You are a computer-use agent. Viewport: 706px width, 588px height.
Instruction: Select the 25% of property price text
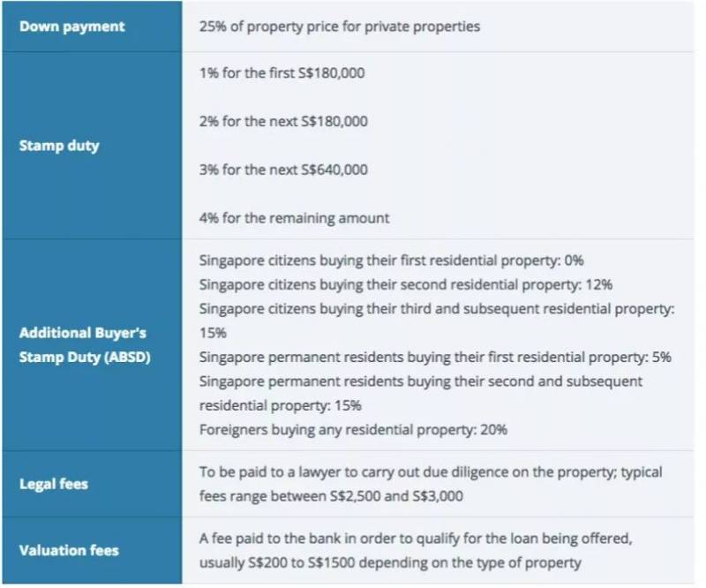pyautogui.click(x=340, y=26)
